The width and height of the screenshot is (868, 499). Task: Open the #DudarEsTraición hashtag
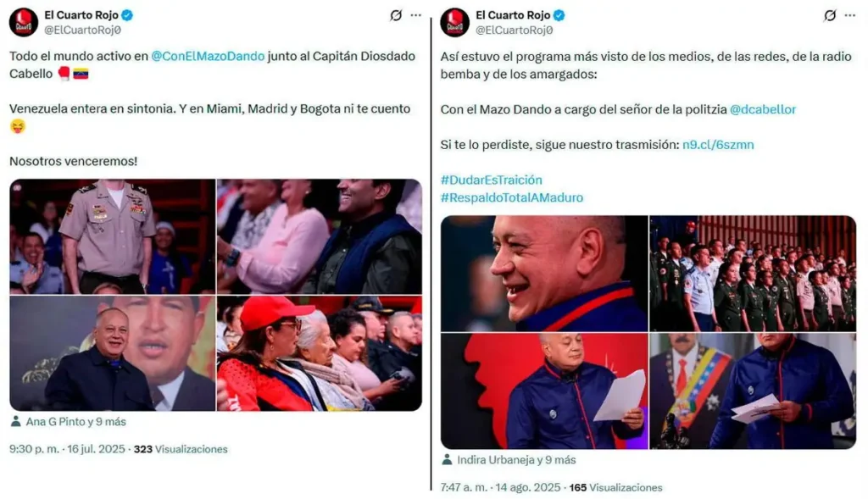[x=492, y=180]
